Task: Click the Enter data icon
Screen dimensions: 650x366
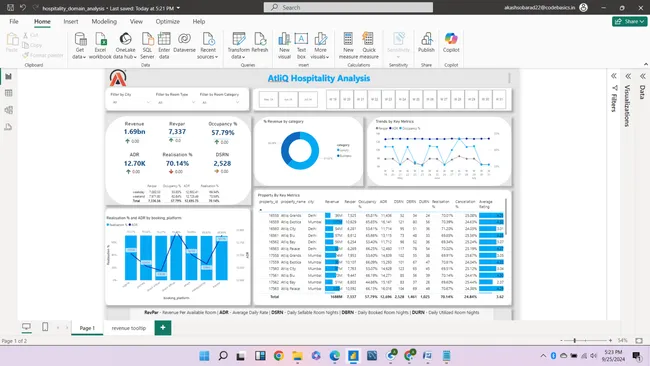Action: [164, 39]
